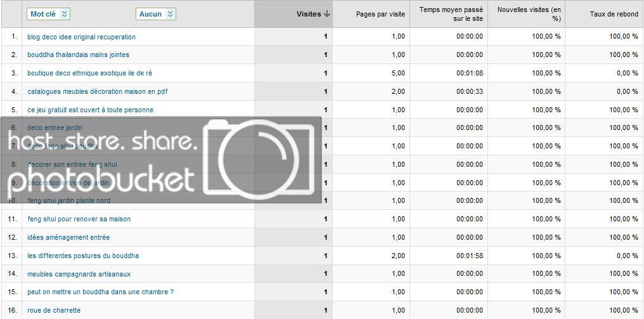The image size is (644, 319).
Task: Sort by Visites column header
Action: tap(309, 14)
